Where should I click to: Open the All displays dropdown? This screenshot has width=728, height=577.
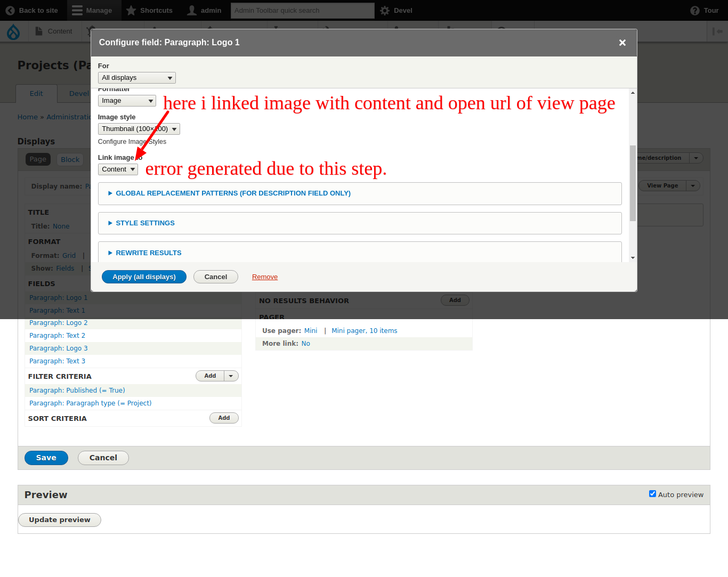point(136,77)
